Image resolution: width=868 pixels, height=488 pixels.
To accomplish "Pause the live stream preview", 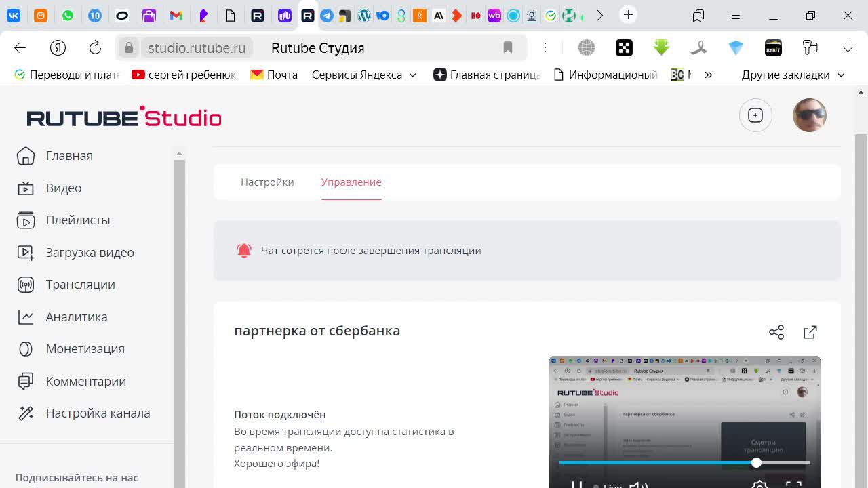I will pyautogui.click(x=576, y=485).
